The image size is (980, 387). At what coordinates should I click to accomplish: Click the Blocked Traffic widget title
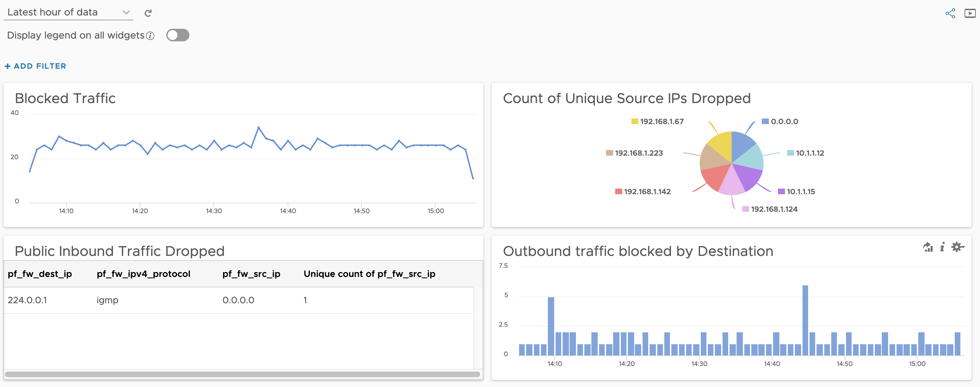tap(65, 98)
